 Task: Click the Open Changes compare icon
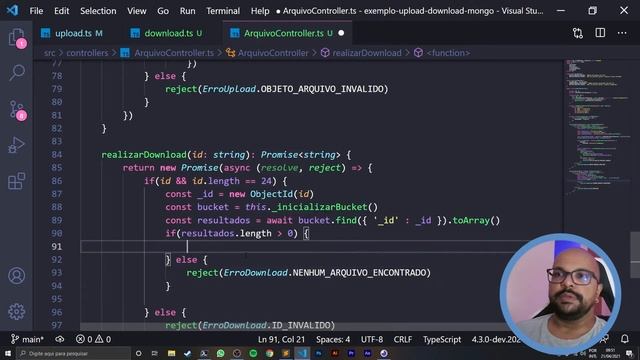coord(578,33)
